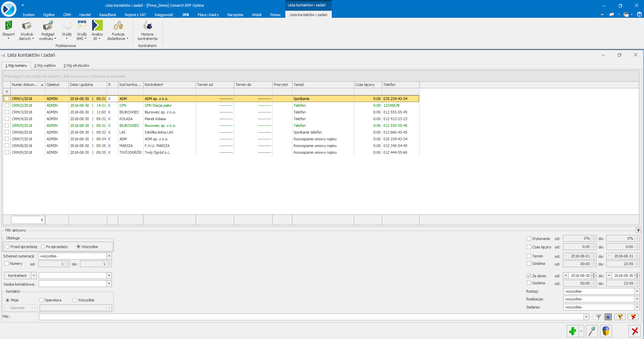Open Historia kontrahenta from the ribbon
644x339 pixels.
pos(147,26)
